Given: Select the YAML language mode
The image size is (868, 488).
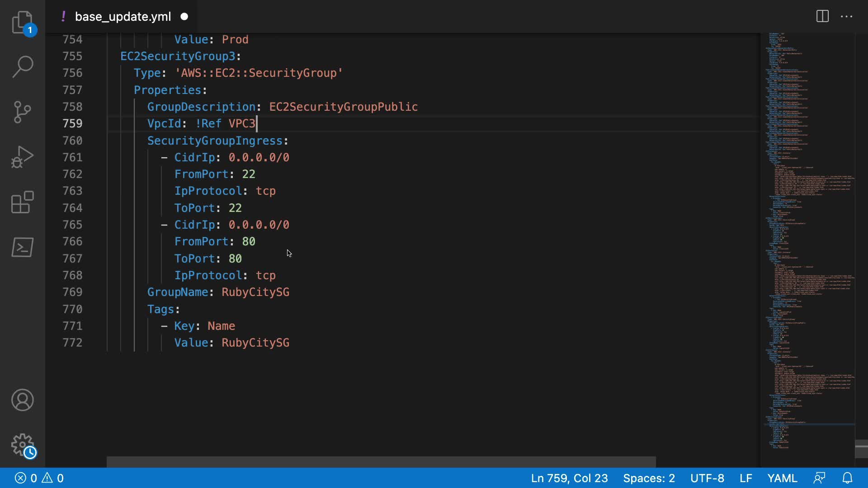Looking at the screenshot, I should 782,478.
